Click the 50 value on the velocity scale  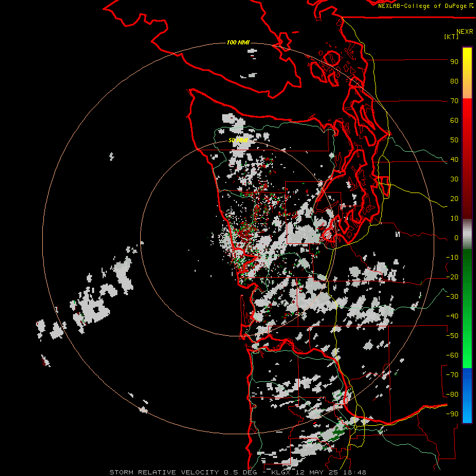coord(454,140)
